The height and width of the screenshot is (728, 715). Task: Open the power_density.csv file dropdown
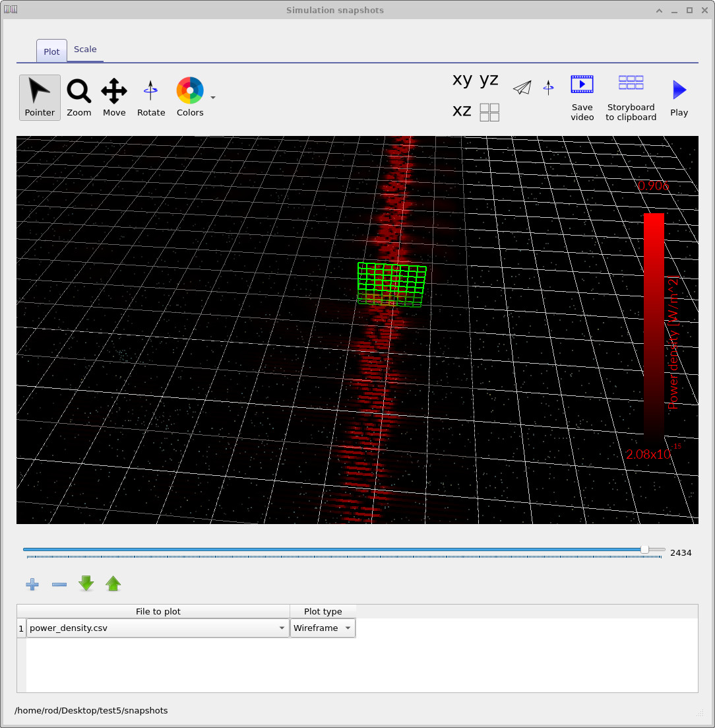click(282, 628)
